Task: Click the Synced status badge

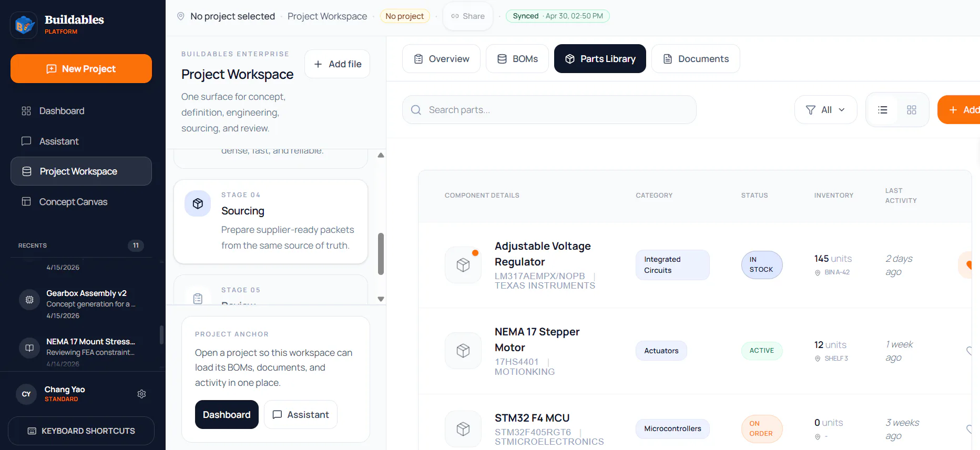Action: click(558, 16)
